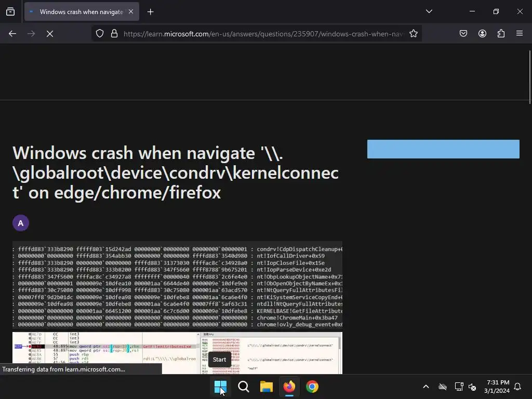Image resolution: width=532 pixels, height=399 pixels.
Task: Click the muted volume tray icon
Action: pyautogui.click(x=472, y=387)
